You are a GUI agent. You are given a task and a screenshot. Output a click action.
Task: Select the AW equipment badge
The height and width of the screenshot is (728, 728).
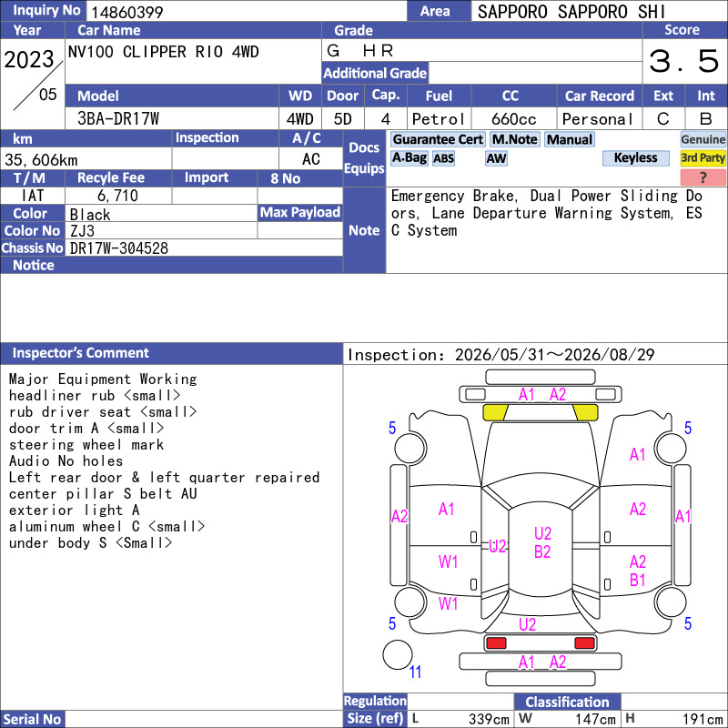496,158
